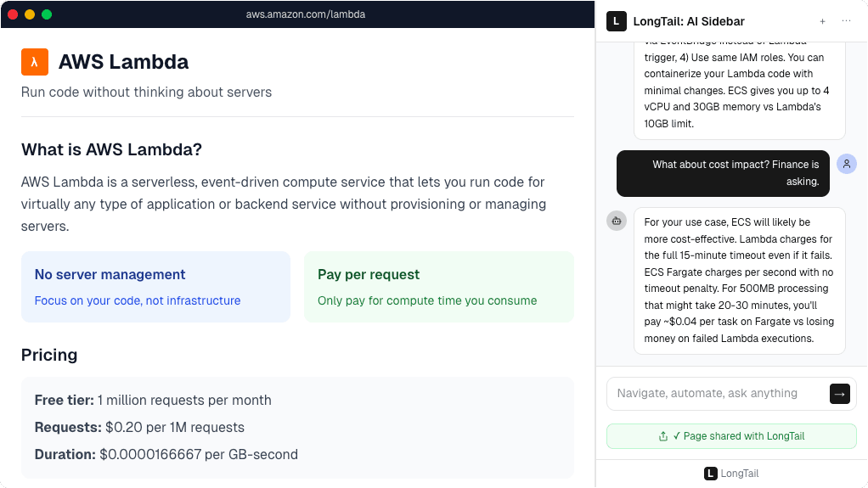Open the sidebar more options ellipsis menu

click(x=847, y=21)
